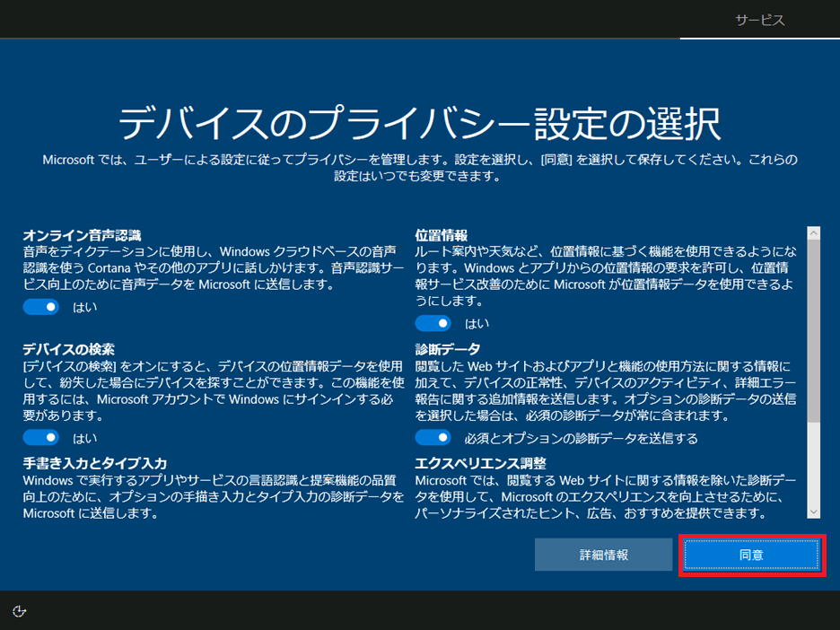Click the scrollbar down arrow
This screenshot has width=840, height=630.
tap(813, 512)
